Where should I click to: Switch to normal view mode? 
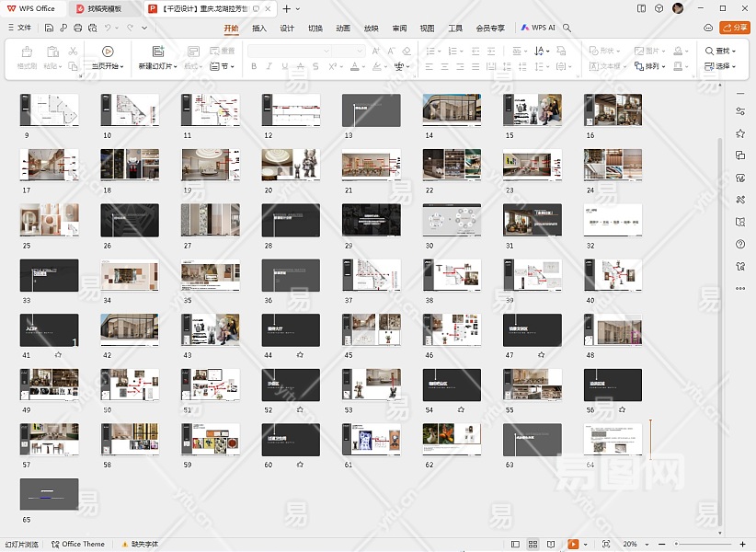pyautogui.click(x=514, y=544)
